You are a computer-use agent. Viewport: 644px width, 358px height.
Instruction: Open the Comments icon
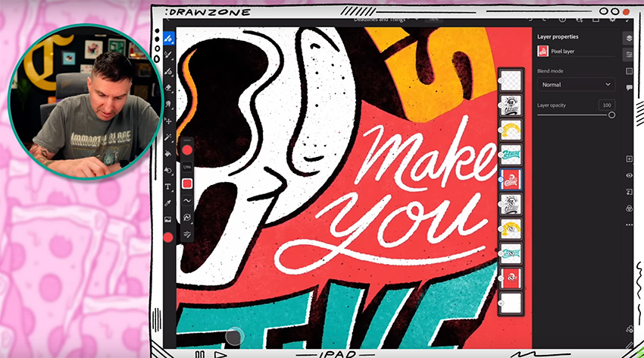point(629,87)
